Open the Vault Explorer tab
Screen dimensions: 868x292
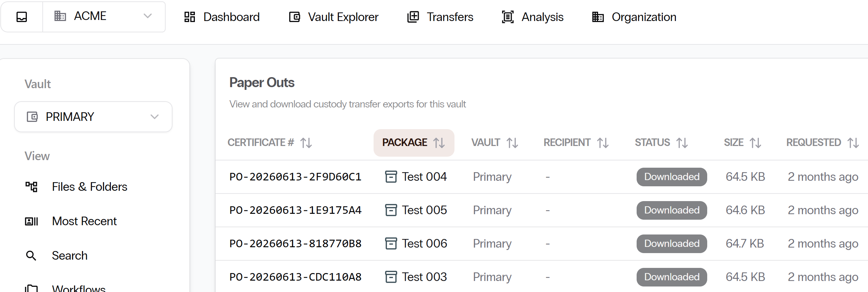[x=333, y=17]
